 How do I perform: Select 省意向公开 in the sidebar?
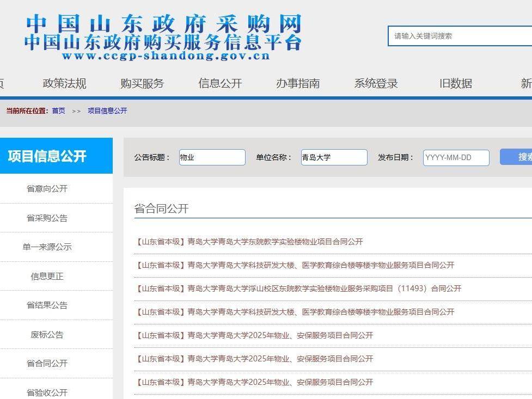click(x=47, y=189)
